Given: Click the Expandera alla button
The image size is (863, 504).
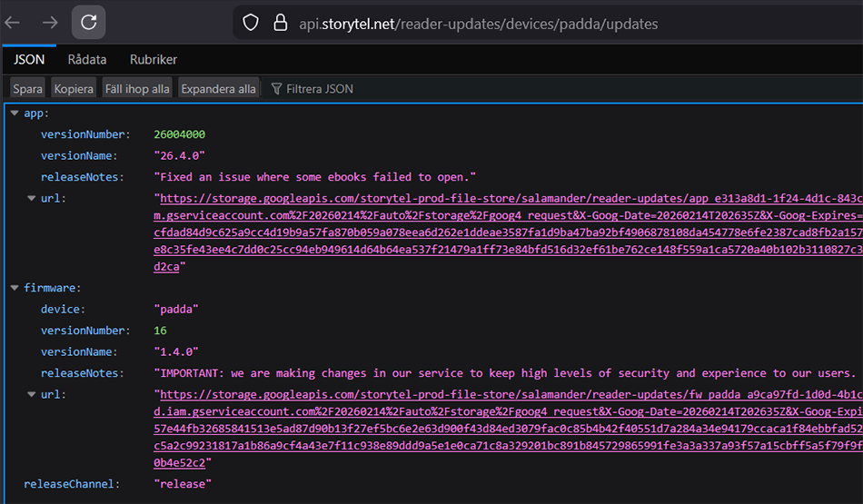Looking at the screenshot, I should 218,89.
